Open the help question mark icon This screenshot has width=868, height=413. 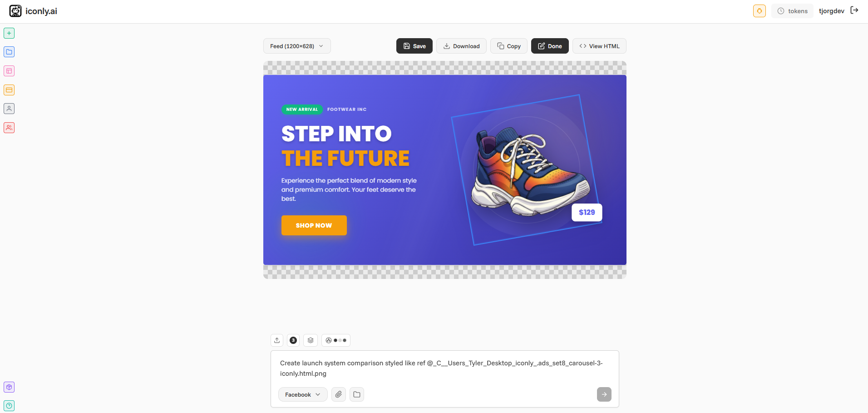[x=9, y=406]
